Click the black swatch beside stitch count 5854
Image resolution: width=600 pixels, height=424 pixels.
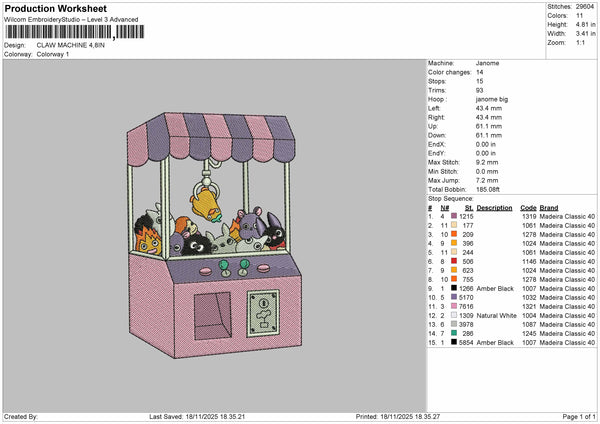454,342
